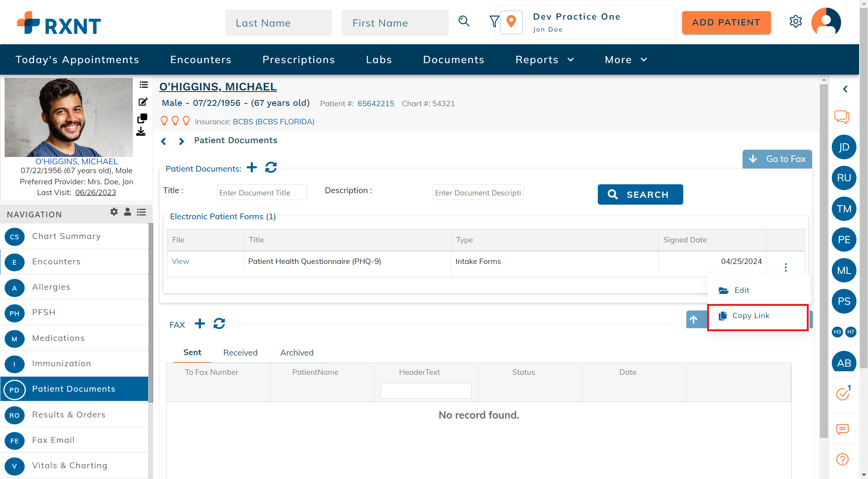Open the O'HIGGINS, MICHAEL header link

[x=218, y=87]
